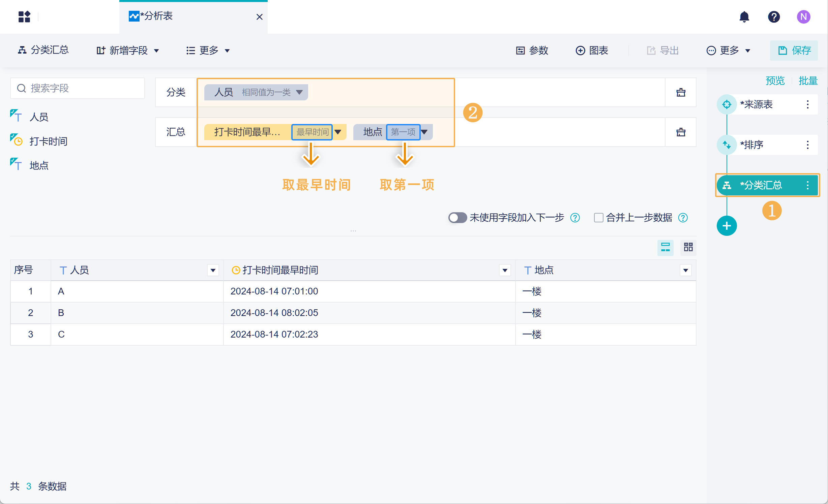Open 最早时间 aggregation dropdown
Image resolution: width=828 pixels, height=504 pixels.
(338, 132)
